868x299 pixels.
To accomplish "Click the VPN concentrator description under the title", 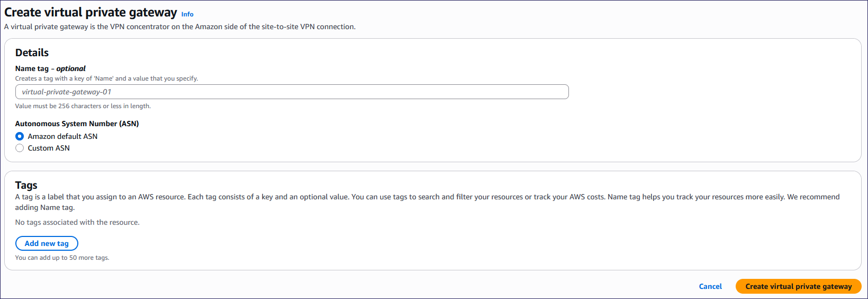I will [180, 27].
